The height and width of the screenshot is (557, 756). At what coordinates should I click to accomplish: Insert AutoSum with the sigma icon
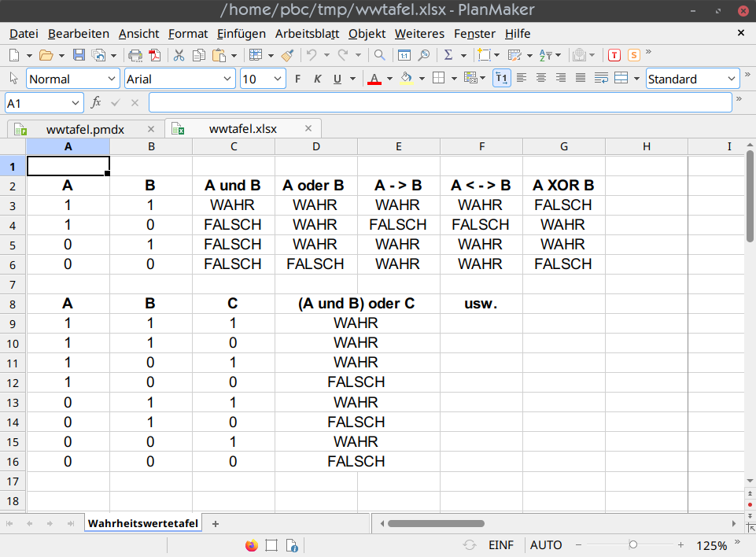(448, 55)
